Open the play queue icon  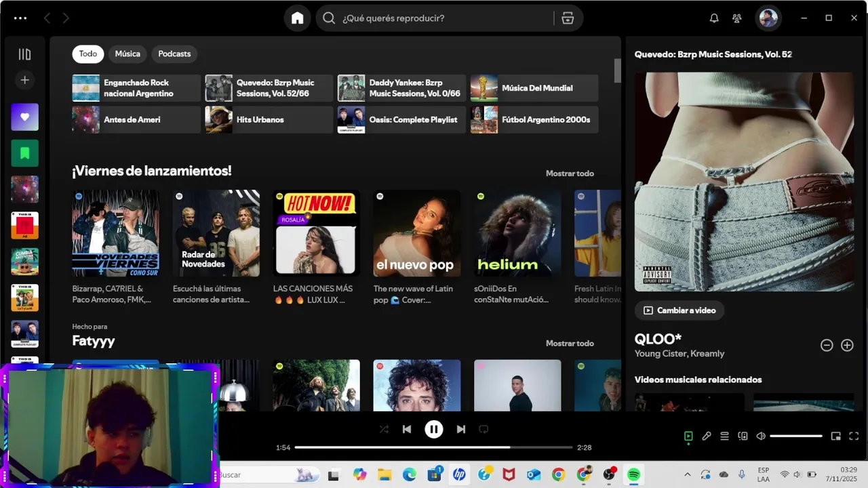724,436
